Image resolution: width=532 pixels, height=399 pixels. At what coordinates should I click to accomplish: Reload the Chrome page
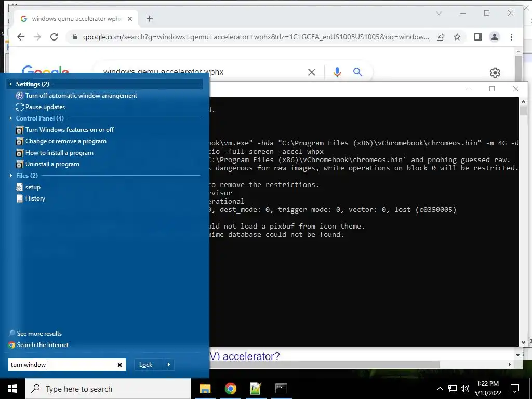pyautogui.click(x=54, y=37)
